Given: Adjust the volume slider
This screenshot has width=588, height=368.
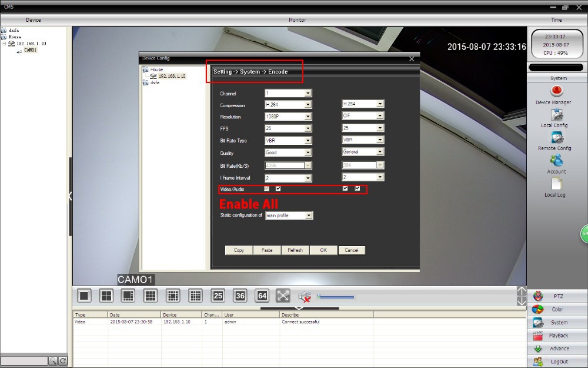Looking at the screenshot, I should 336,297.
